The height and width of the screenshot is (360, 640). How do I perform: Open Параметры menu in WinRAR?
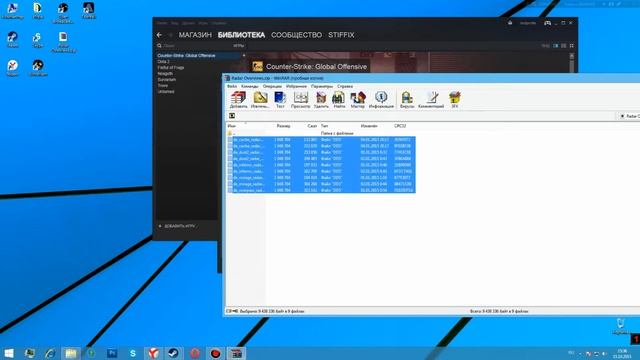coord(322,87)
